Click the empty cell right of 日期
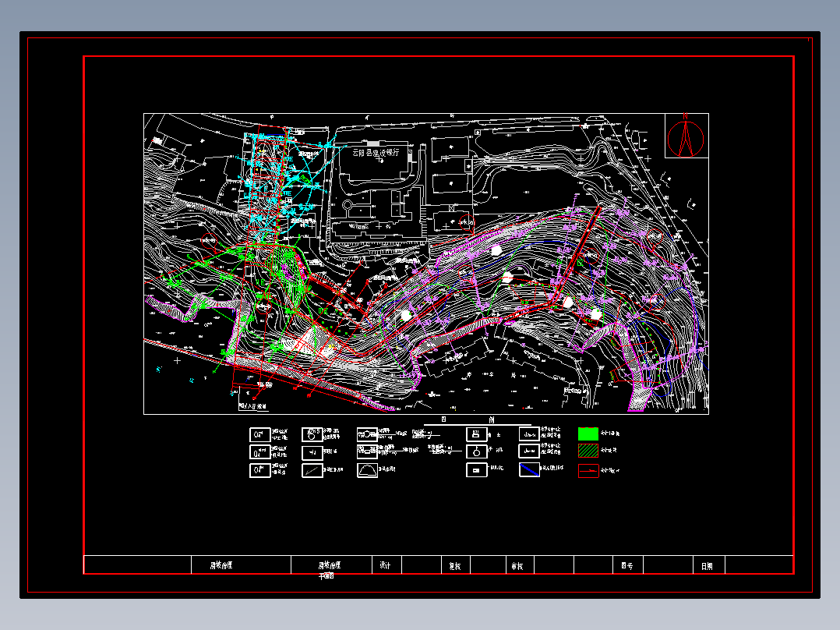840x630 pixels. [x=759, y=565]
